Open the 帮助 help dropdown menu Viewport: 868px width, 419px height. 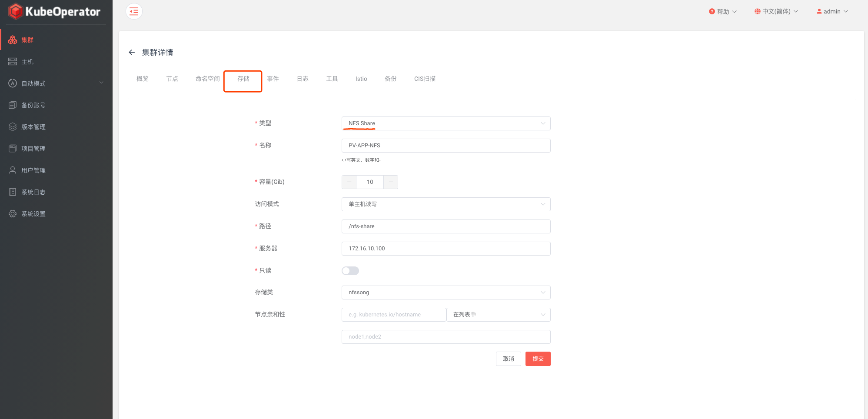[x=723, y=11]
